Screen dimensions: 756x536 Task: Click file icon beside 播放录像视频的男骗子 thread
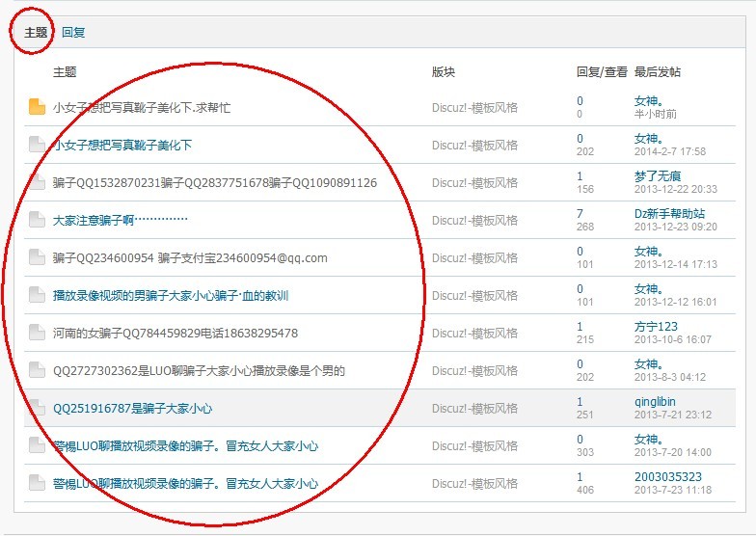[x=37, y=295]
